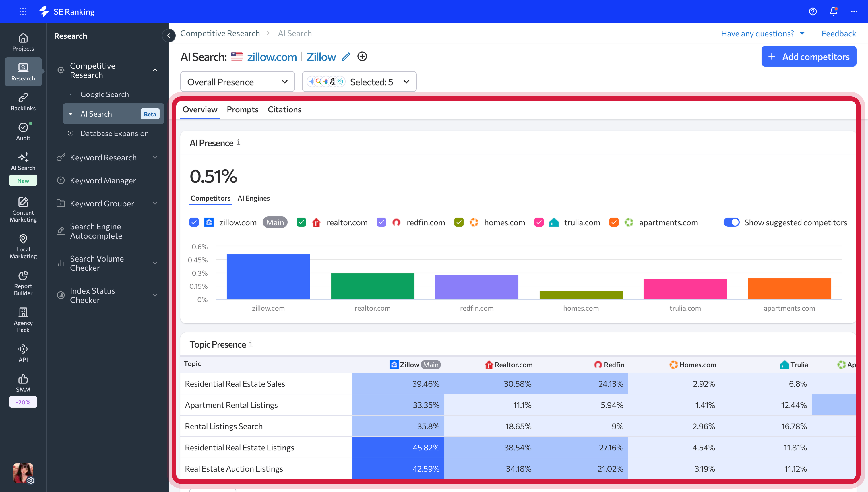This screenshot has width=868, height=492.
Task: Open Local Marketing tool
Action: tap(23, 246)
